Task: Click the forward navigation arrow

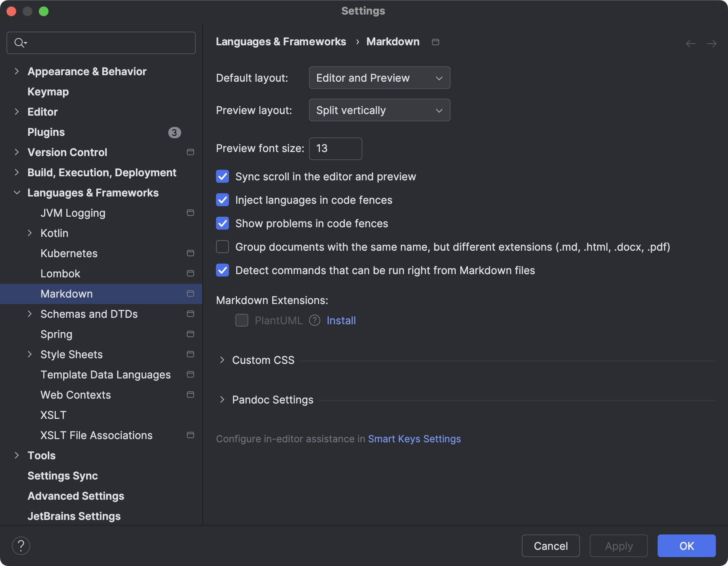Action: [712, 43]
